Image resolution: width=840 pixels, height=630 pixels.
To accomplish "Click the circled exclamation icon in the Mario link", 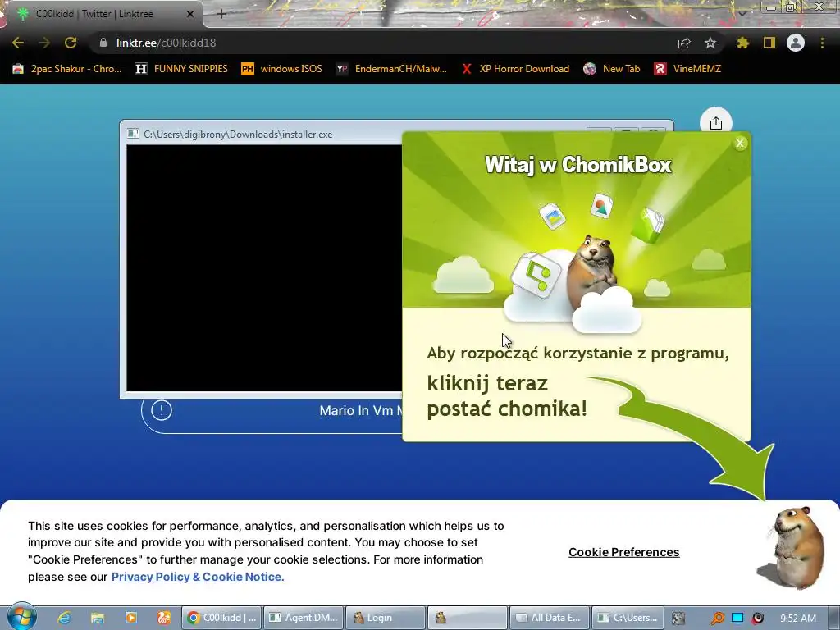I will point(162,410).
